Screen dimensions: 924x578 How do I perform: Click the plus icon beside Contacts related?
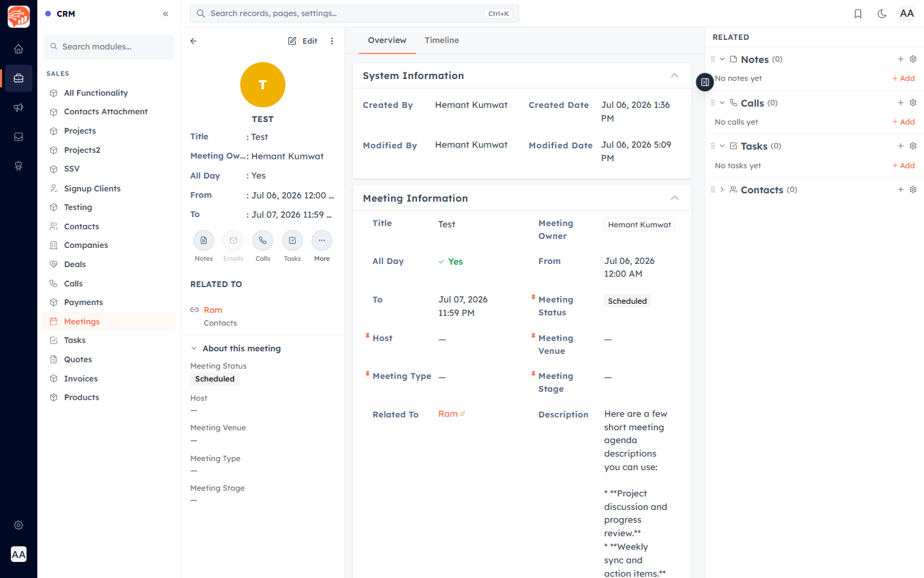click(x=900, y=189)
